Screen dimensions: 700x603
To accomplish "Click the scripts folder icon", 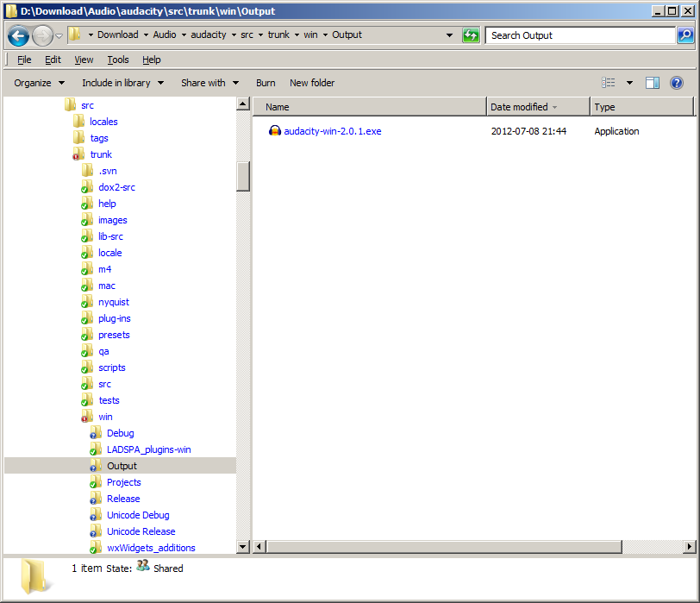I will 87,367.
